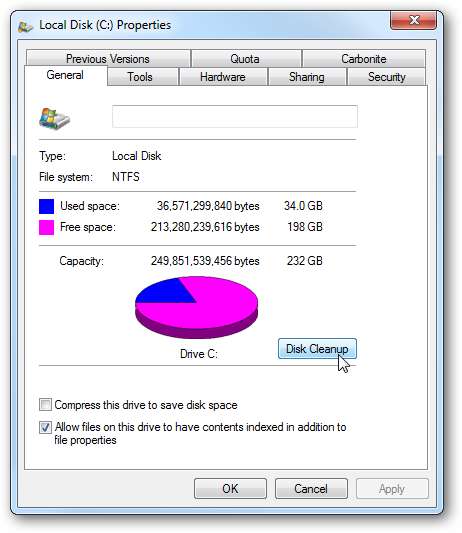Open the Carbonite tab
The height and width of the screenshot is (533, 462).
pyautogui.click(x=363, y=59)
